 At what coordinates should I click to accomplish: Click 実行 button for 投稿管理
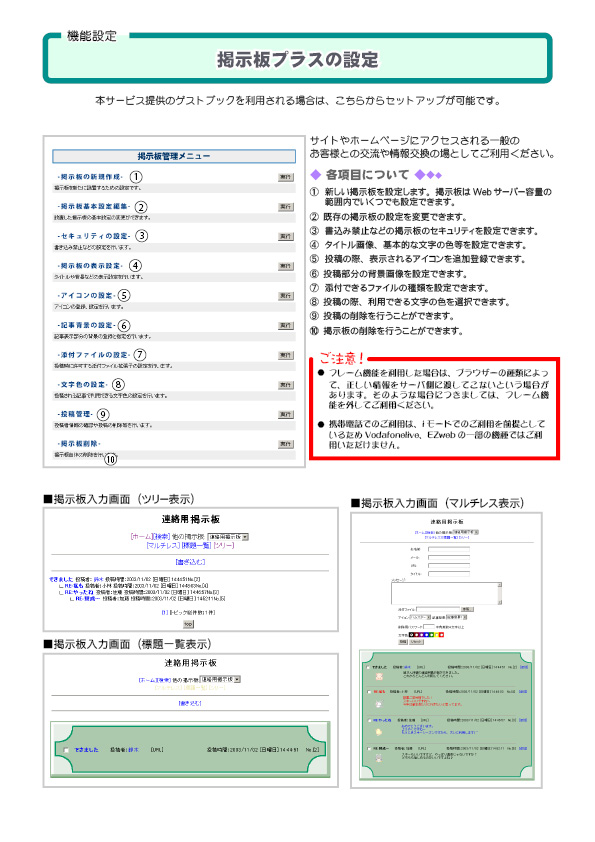click(x=286, y=415)
